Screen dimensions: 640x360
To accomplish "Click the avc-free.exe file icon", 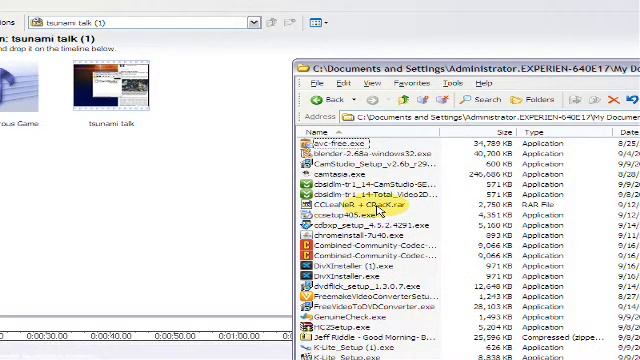I will click(x=306, y=144).
